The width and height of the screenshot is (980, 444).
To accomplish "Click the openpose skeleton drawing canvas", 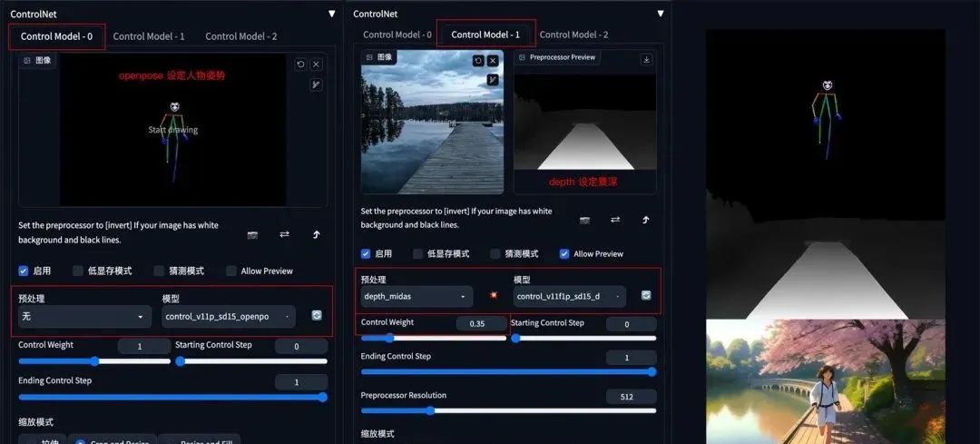I will tap(173, 130).
